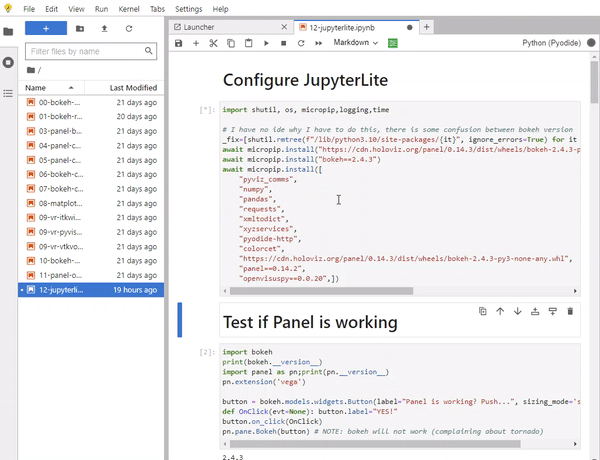This screenshot has width=600, height=460.
Task: Open the Table of Contents sidebar icon
Action: point(8,93)
